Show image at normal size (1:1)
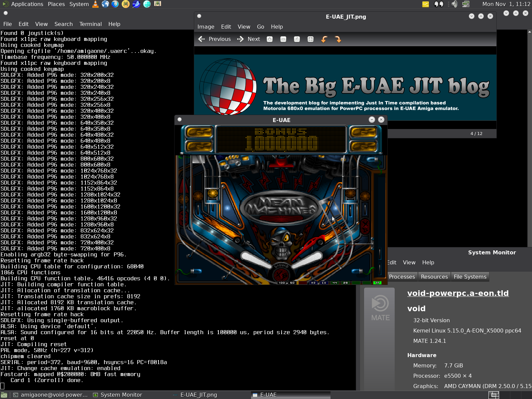This screenshot has width=532, height=399. coord(297,39)
